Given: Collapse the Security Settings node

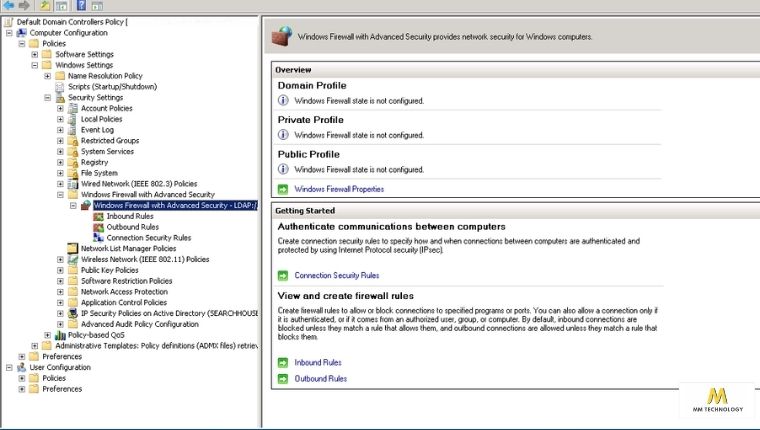Looking at the screenshot, I should pyautogui.click(x=48, y=97).
